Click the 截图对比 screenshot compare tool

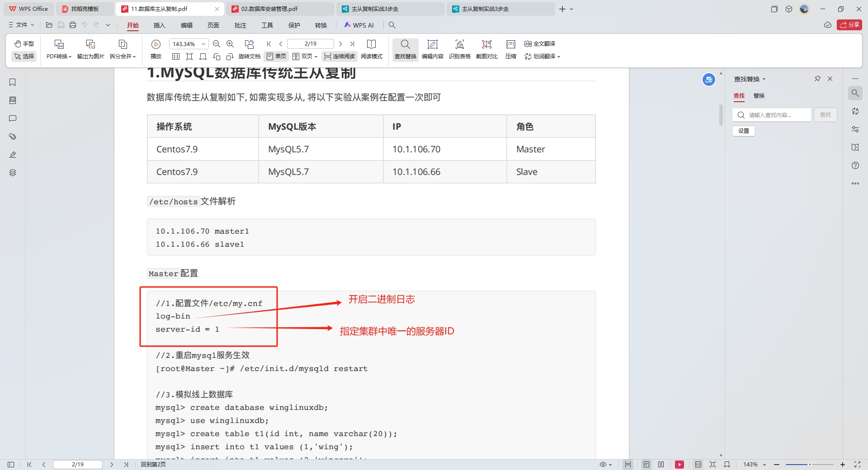(487, 49)
